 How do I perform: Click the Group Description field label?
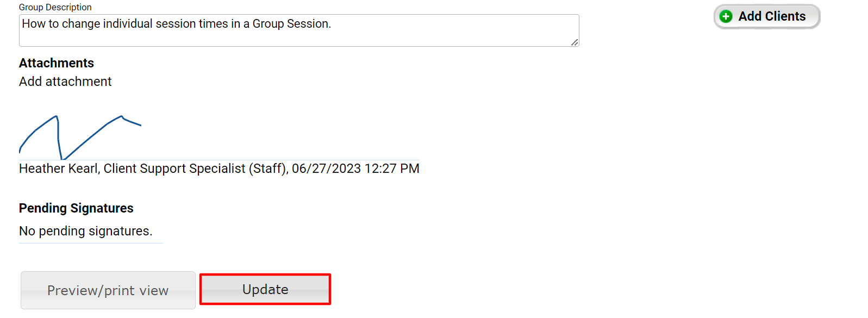55,7
